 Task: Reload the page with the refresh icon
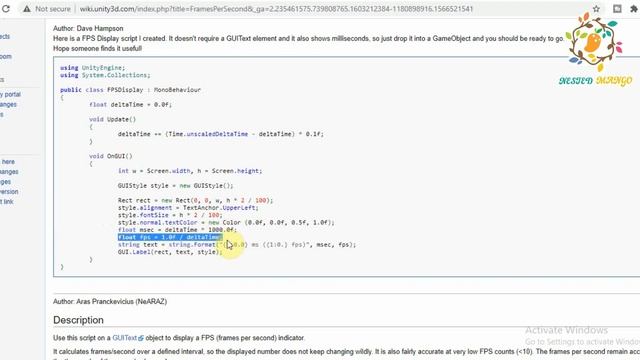point(5,9)
